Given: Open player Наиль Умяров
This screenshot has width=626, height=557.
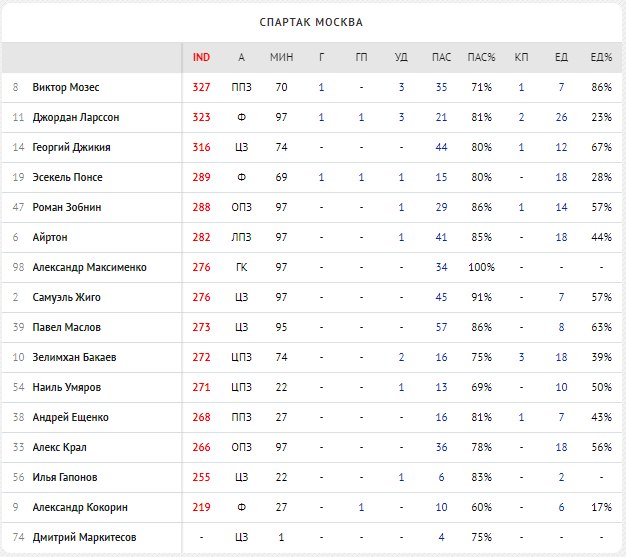Looking at the screenshot, I should coord(67,387).
